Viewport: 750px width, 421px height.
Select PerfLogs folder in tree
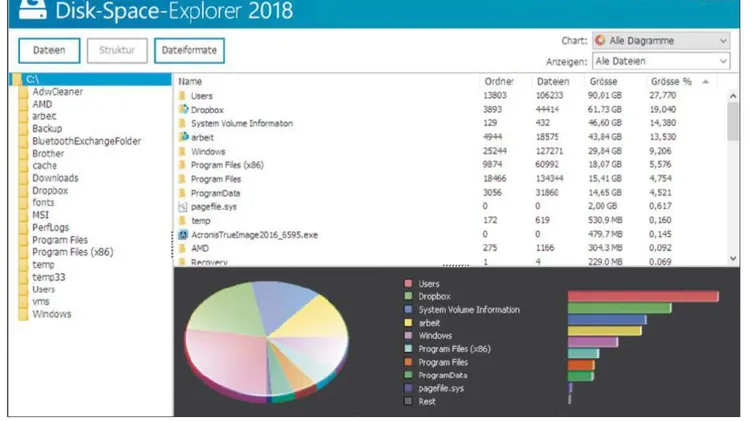50,227
